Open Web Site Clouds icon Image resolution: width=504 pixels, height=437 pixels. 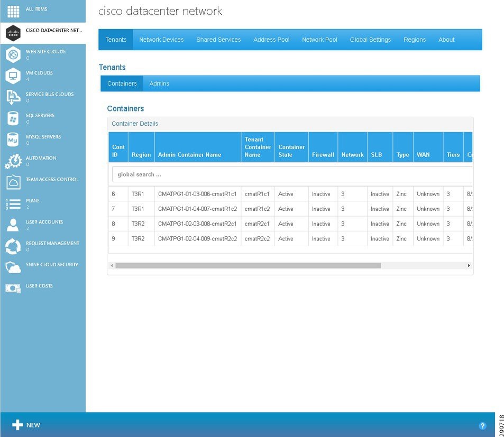(x=13, y=54)
